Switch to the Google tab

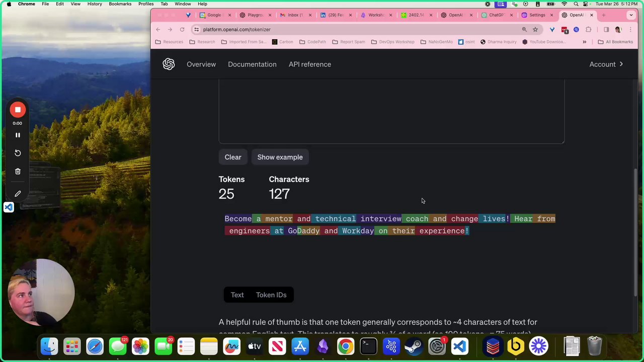pos(215,15)
